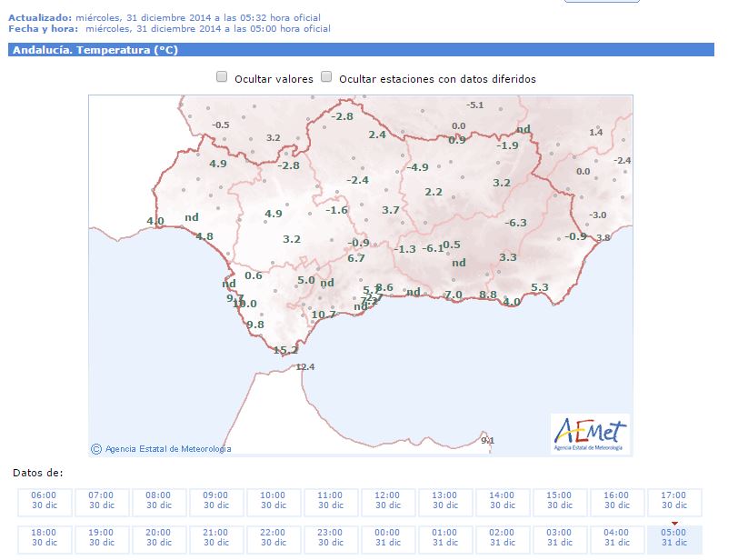Select the 00:00 31 dic time slot
Screen dimensions: 738x560
pyautogui.click(x=388, y=537)
